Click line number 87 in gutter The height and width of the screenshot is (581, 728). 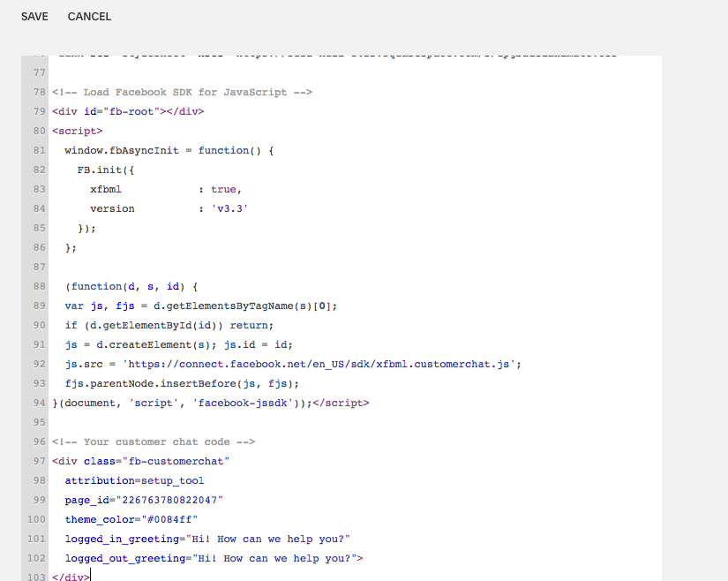point(40,267)
